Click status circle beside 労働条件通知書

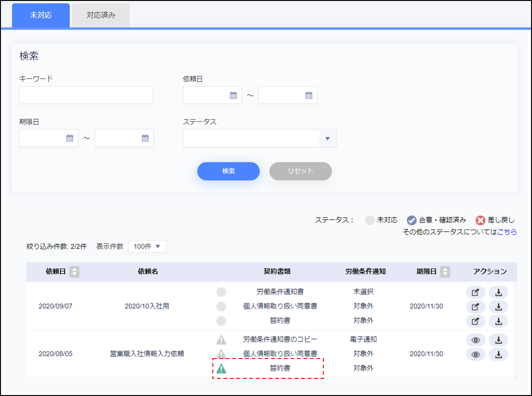[221, 292]
